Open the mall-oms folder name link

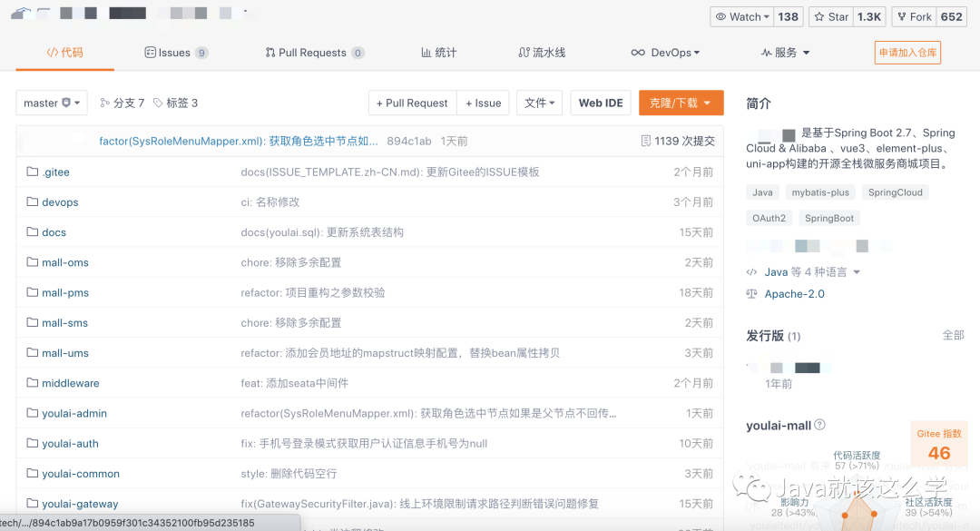pyautogui.click(x=65, y=262)
